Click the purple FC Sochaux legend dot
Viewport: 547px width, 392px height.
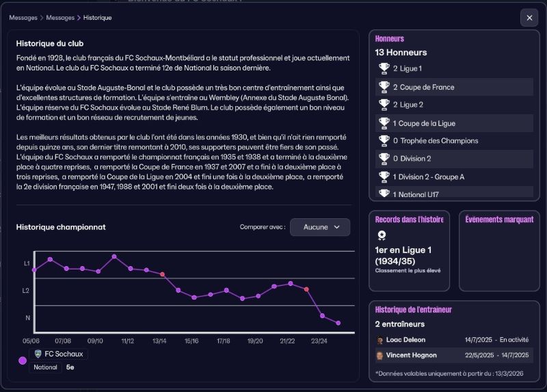23,361
